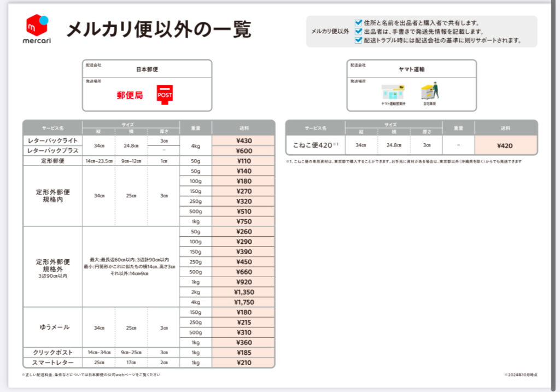Click the ¥320 price cell
This screenshot has width=560, height=392.
coord(244,201)
